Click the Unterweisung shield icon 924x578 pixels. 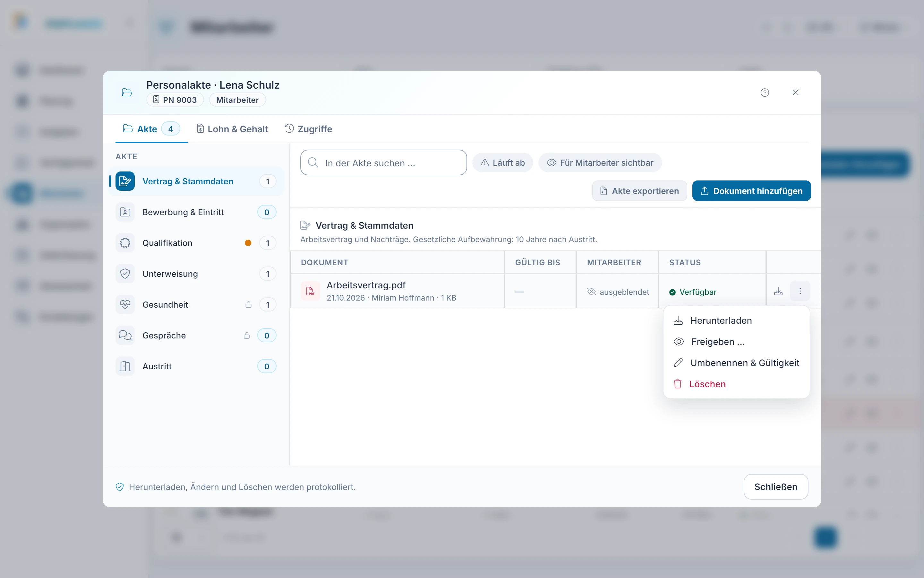[125, 274]
